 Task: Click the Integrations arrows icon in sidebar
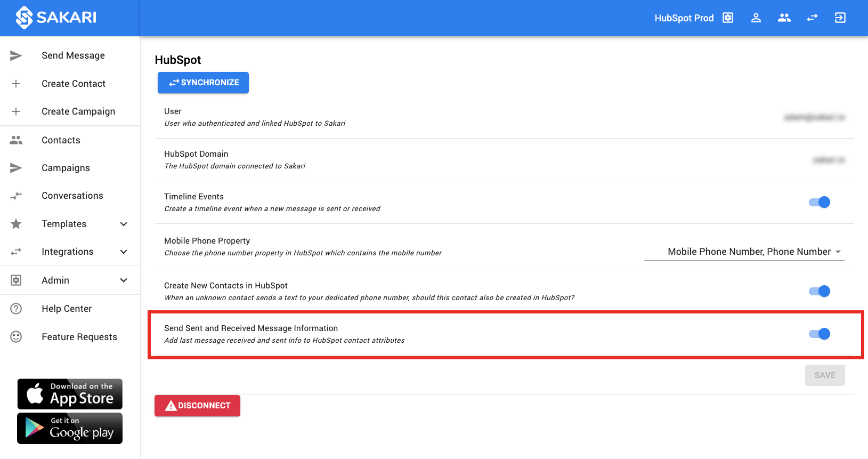16,252
